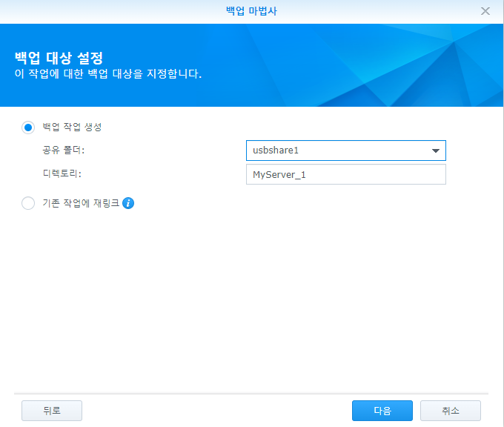Select the 백업 작업 생성 radio button
The height and width of the screenshot is (427, 504).
tap(28, 128)
